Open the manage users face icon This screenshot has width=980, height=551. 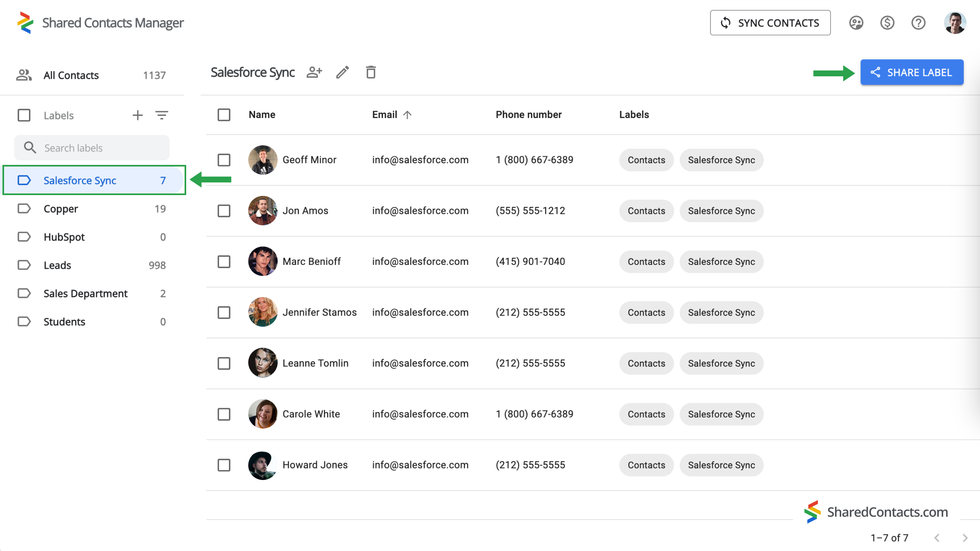[856, 23]
